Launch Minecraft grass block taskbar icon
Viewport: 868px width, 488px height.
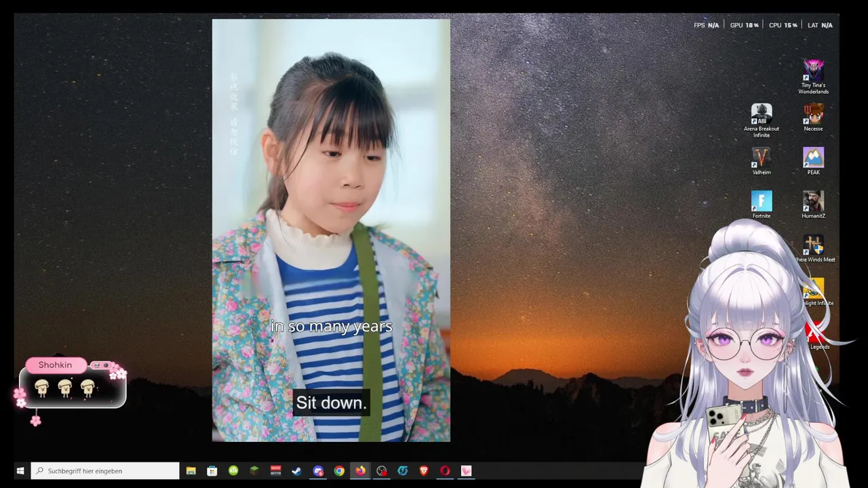[x=254, y=470]
